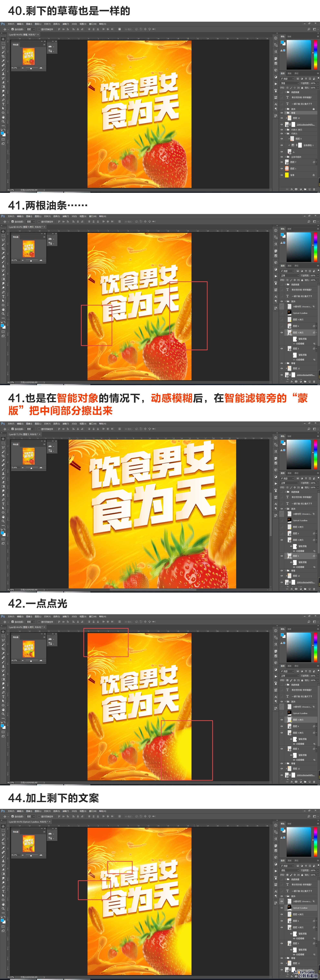
Task: Enable 显示变换控件 checkbox in step 40 screenshot
Action: click(39, 29)
